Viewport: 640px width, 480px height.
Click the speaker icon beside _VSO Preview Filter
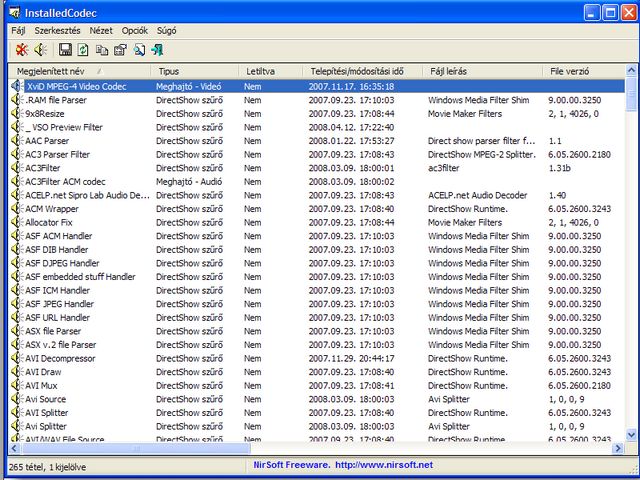(17, 127)
